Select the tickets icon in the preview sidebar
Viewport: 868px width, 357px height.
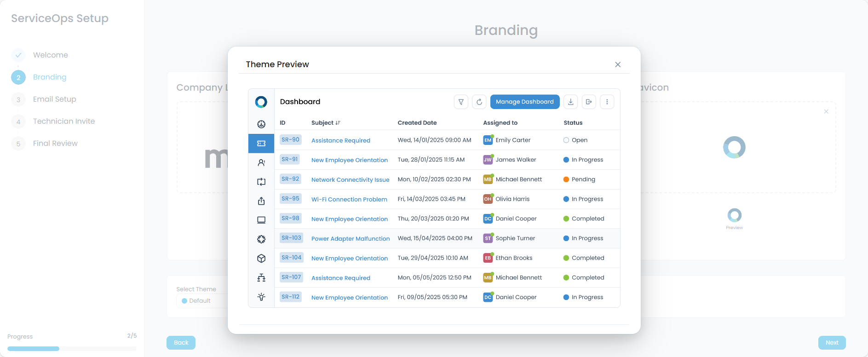click(x=261, y=144)
